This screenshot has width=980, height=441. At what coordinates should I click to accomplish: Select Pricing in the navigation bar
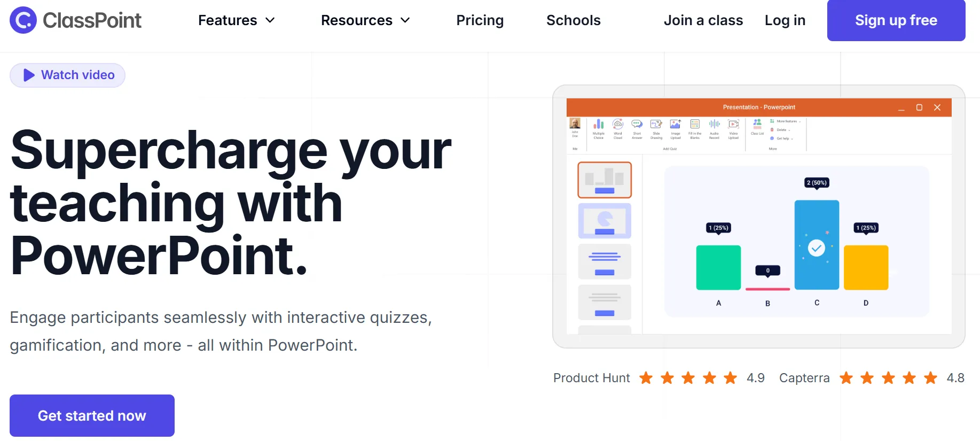480,20
